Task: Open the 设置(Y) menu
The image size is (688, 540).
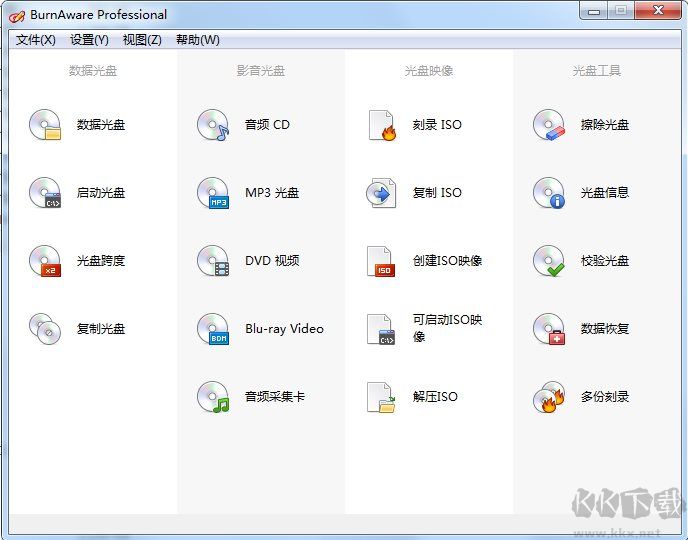Action: [89, 40]
